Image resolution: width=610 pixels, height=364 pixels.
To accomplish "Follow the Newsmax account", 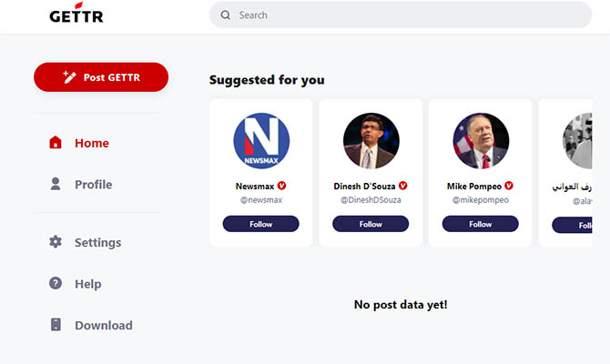I will [x=261, y=224].
